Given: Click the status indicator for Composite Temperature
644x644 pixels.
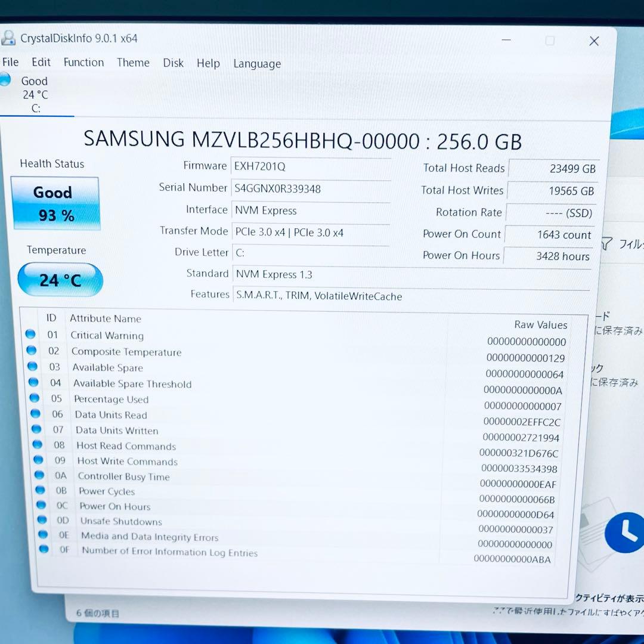Looking at the screenshot, I should coord(30,351).
